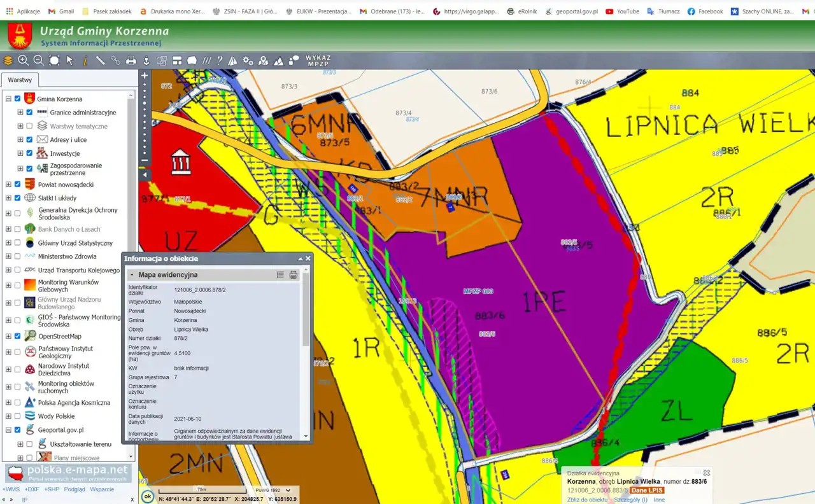Viewport: 815px width, 504px height.
Task: Open the question mark help tool
Action: click(220, 60)
